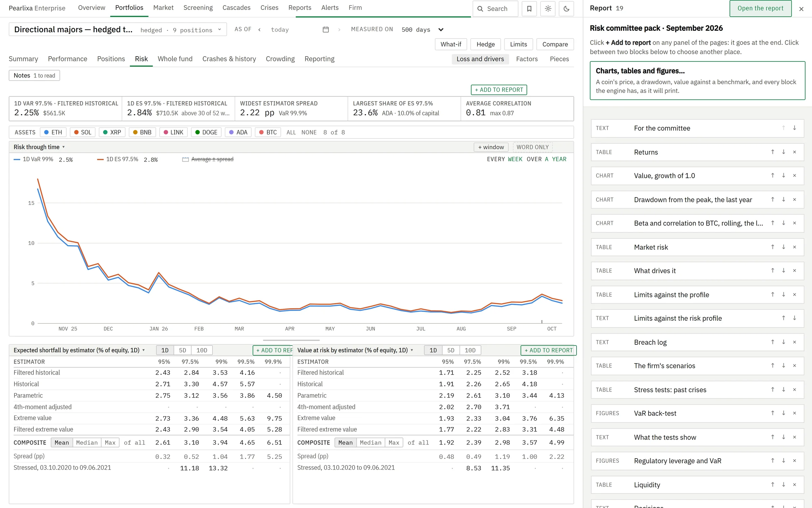This screenshot has width=812, height=508.
Task: Go to next as-of date arrow
Action: click(339, 29)
